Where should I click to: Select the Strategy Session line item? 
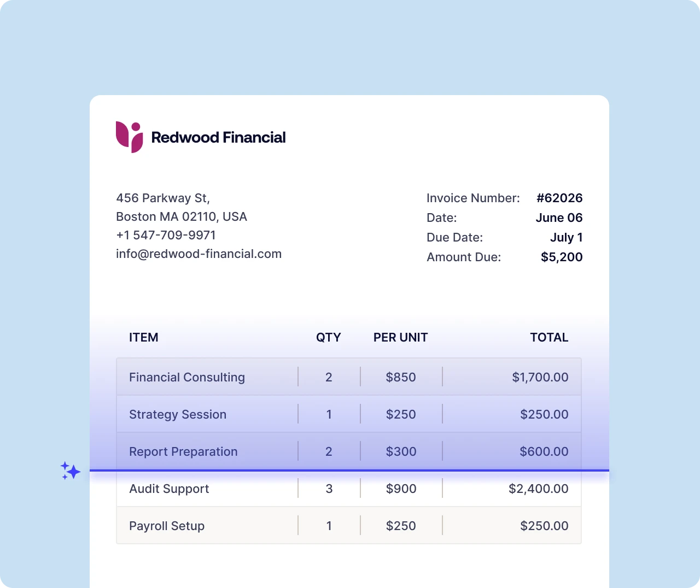(x=178, y=414)
